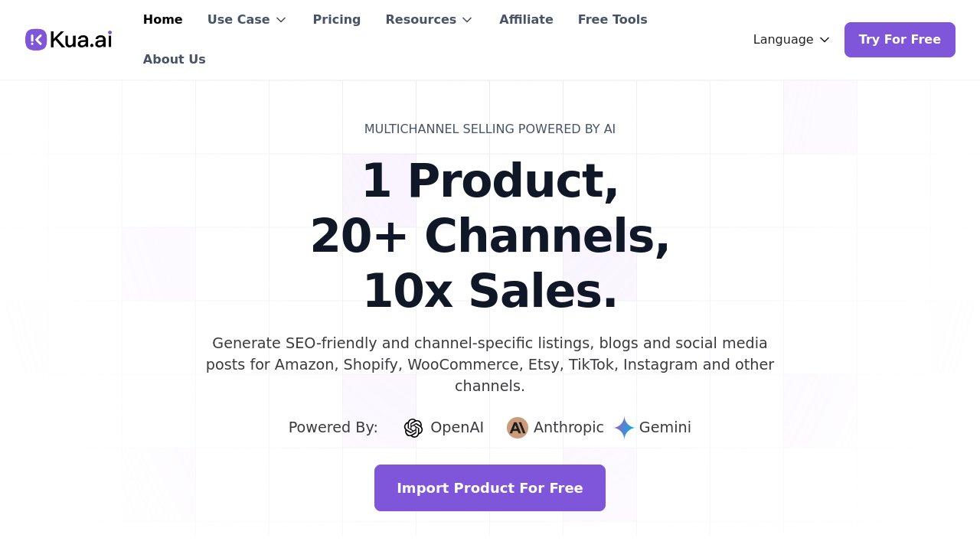Click the Kua.ai logo icon

(36, 40)
